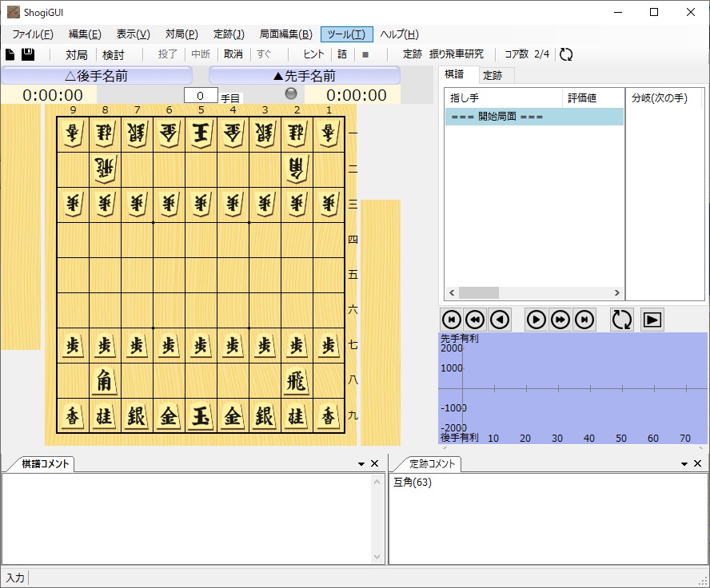Click move list scrollbar left arrow
710x588 pixels.
452,293
